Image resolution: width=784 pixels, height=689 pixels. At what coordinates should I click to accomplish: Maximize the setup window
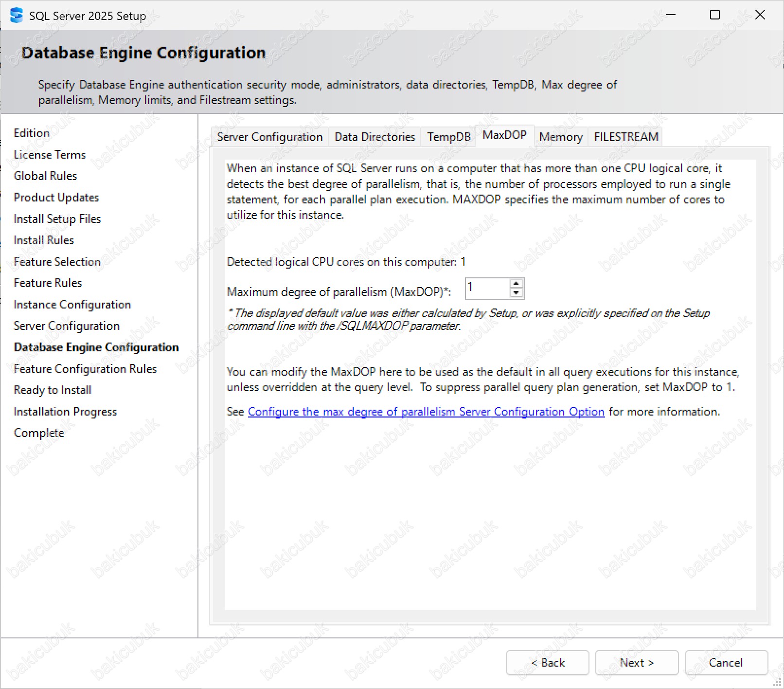(x=715, y=15)
